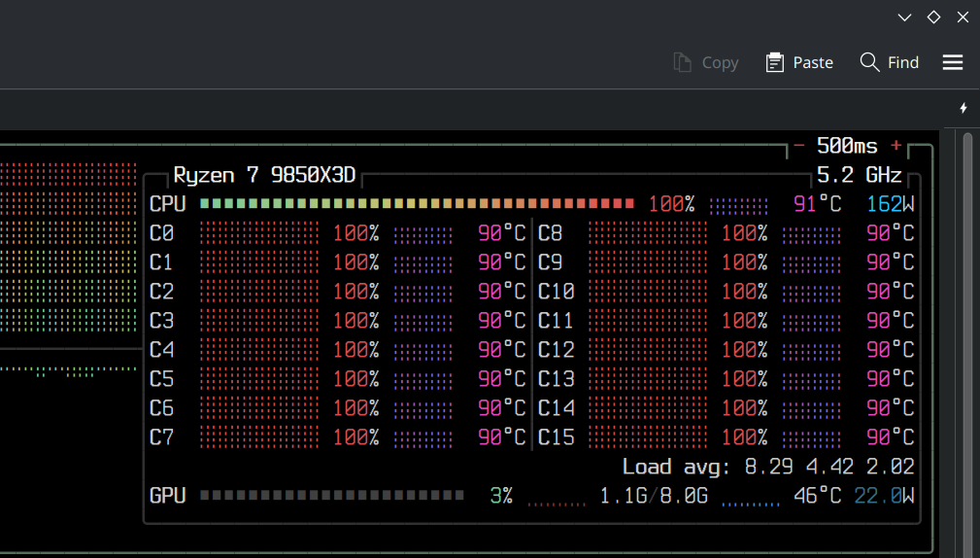Click the C0 core usage graph
The image size is (980, 558).
259,233
